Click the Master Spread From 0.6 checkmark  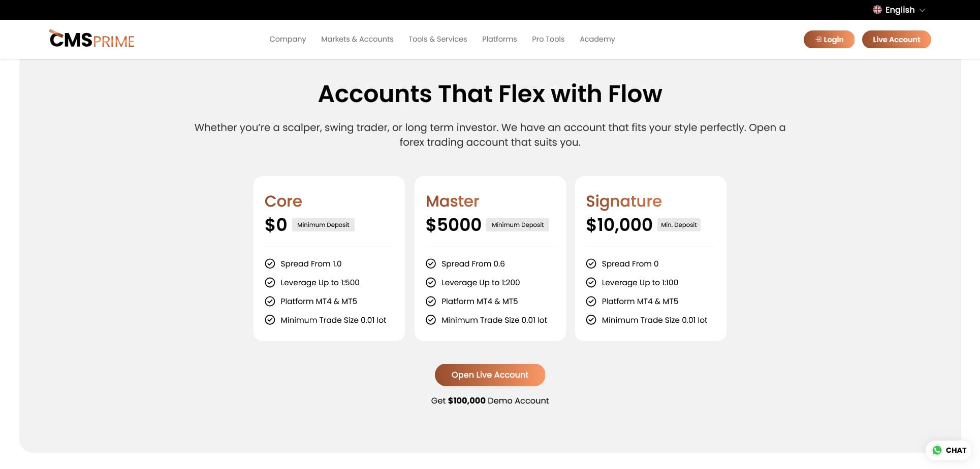point(431,263)
